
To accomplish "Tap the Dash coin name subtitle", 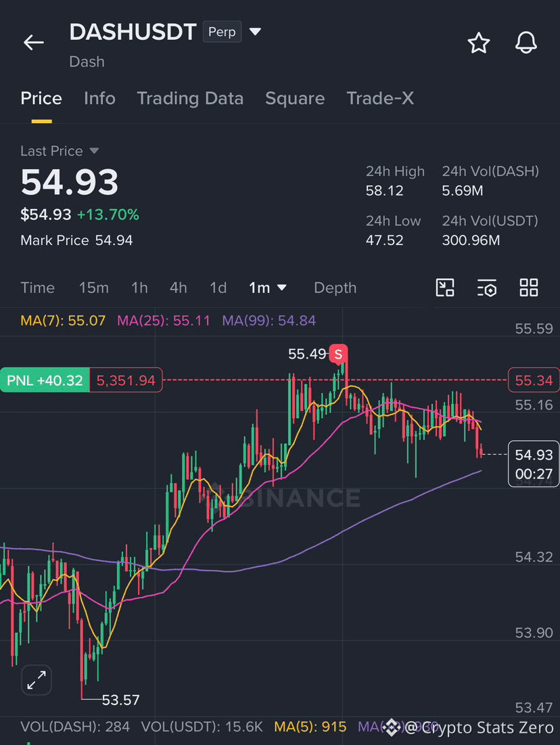I will point(87,62).
